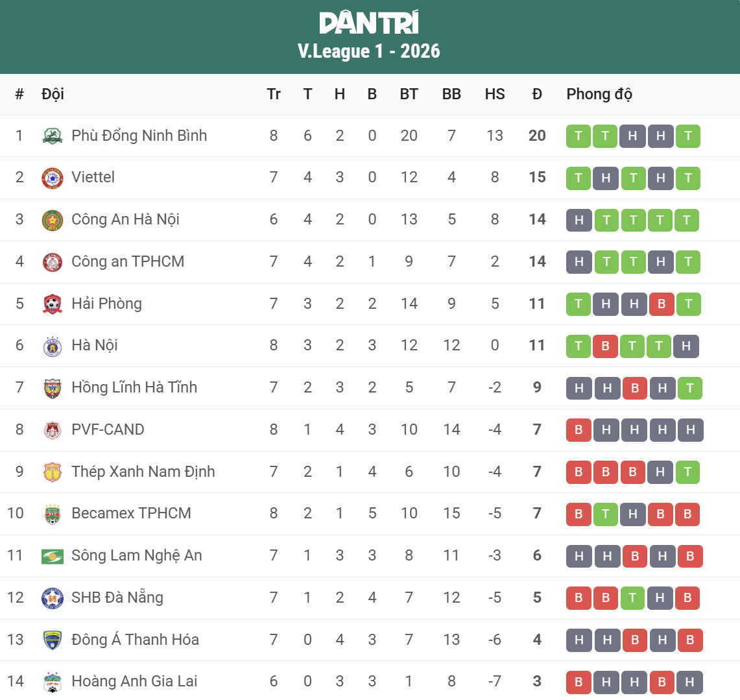Open the Công an TPHCM team name
740x700 pixels.
[128, 261]
